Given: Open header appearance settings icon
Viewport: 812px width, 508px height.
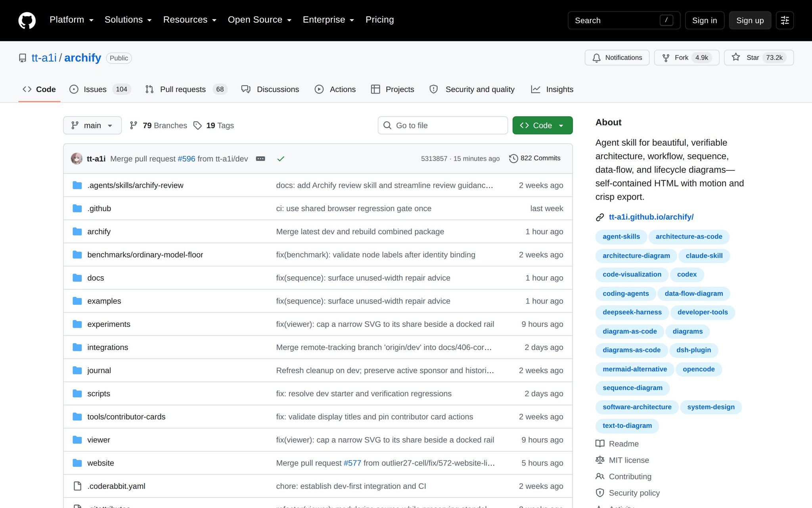Looking at the screenshot, I should (x=785, y=20).
